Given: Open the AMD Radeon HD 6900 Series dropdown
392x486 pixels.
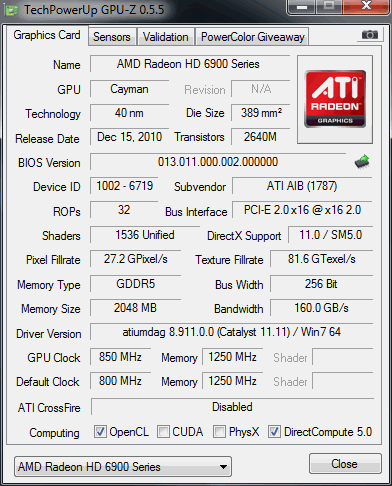Looking at the screenshot, I should click(x=123, y=467).
